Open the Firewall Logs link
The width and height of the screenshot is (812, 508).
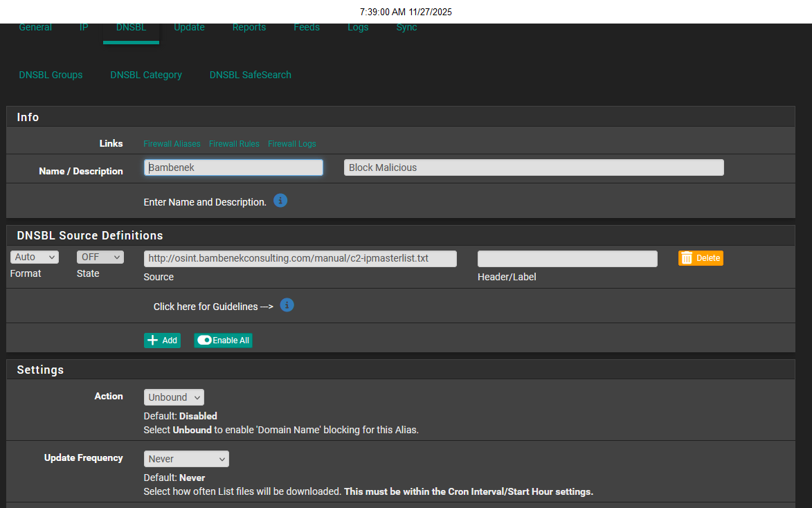pyautogui.click(x=292, y=144)
